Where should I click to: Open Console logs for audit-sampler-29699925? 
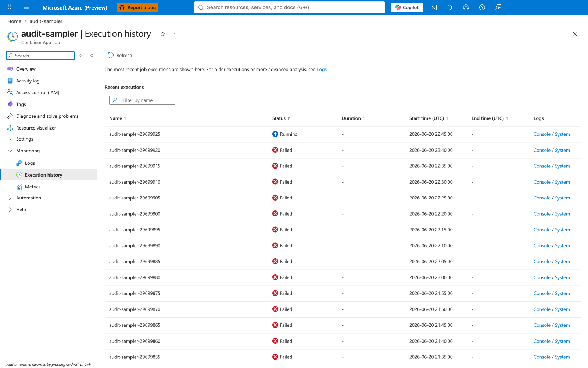click(542, 134)
